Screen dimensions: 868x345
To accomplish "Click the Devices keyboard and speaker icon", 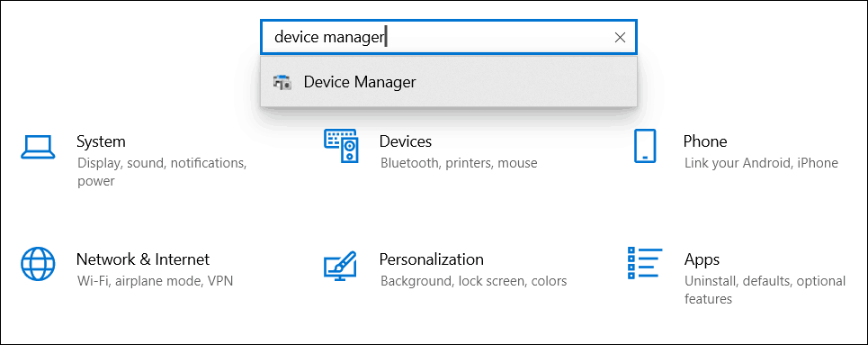I will tap(341, 146).
